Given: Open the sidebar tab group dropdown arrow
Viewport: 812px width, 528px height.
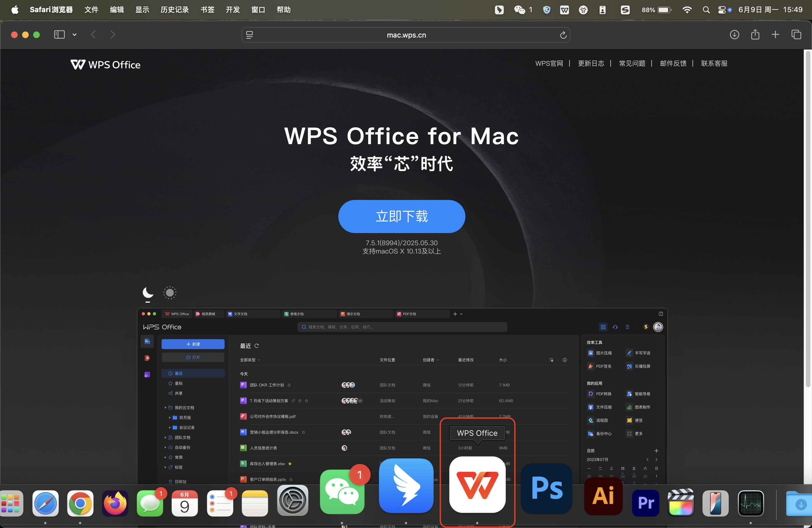Looking at the screenshot, I should click(x=74, y=35).
